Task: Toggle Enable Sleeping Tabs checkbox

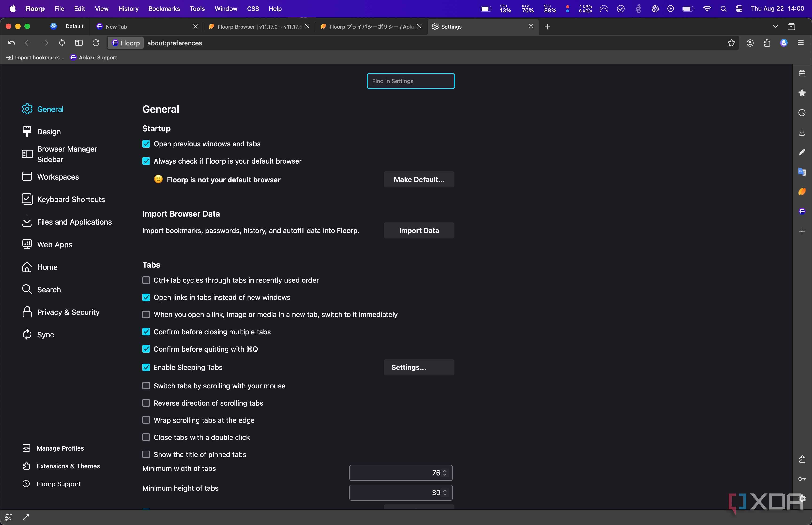Action: (x=146, y=367)
